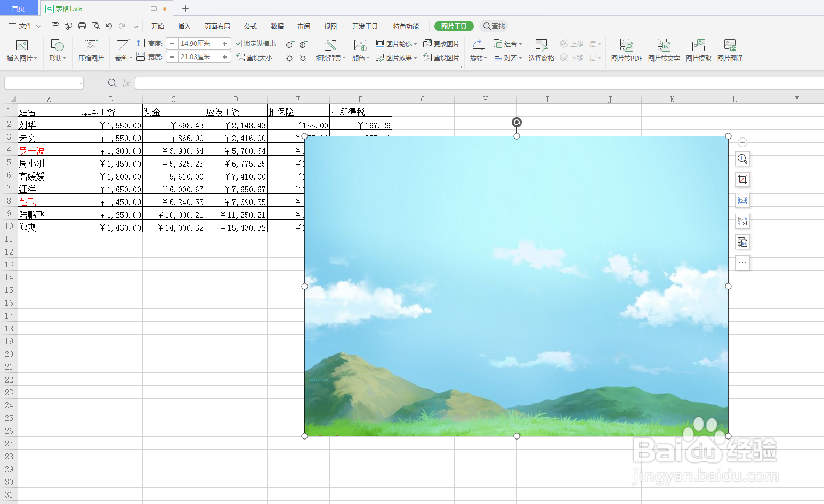Decrease picture height with minus button
This screenshot has width=824, height=504.
[x=172, y=44]
